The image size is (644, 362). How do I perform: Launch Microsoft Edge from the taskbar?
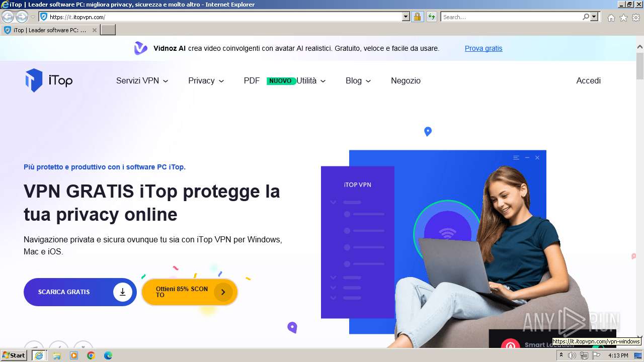(x=108, y=355)
